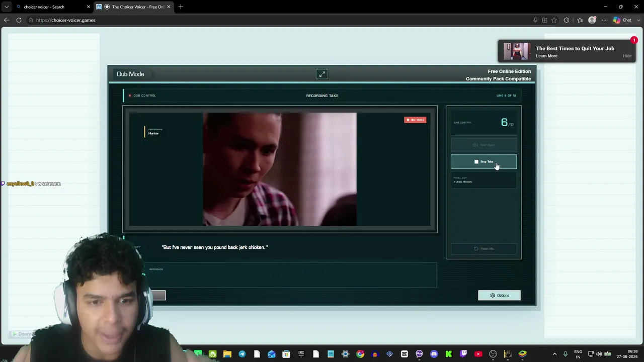The image size is (644, 362).
Task: Open CapCut from the taskbar
Action: tap(405, 354)
